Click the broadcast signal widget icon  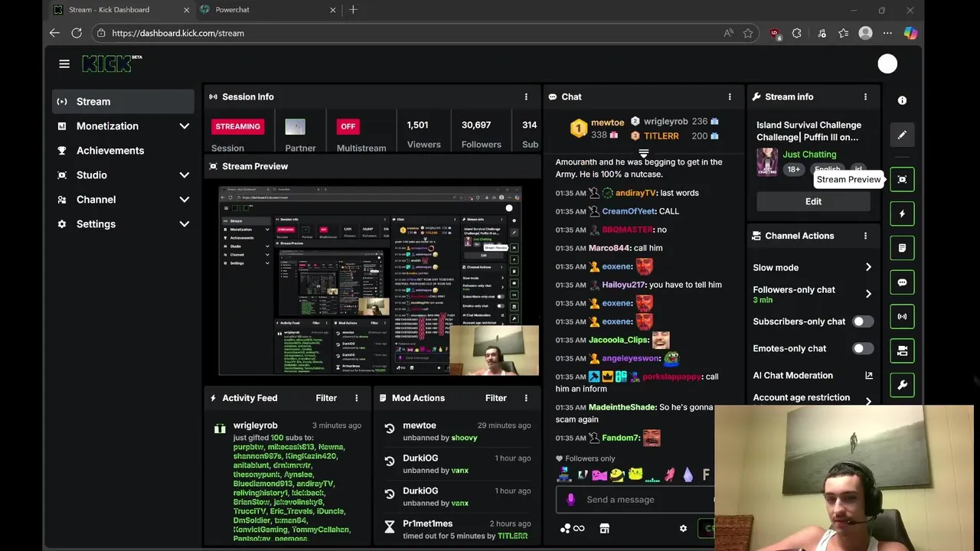(902, 316)
